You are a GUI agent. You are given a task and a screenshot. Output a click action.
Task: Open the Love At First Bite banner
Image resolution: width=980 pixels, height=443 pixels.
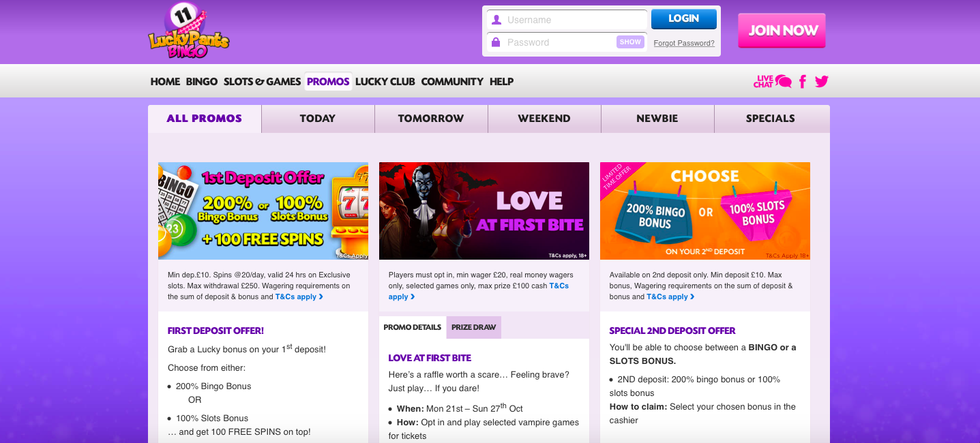click(484, 211)
